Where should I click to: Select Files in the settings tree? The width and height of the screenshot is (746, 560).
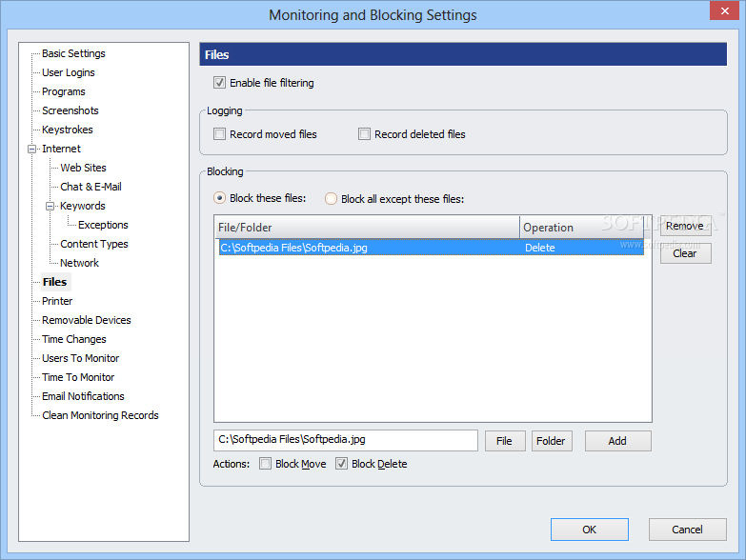pos(54,282)
